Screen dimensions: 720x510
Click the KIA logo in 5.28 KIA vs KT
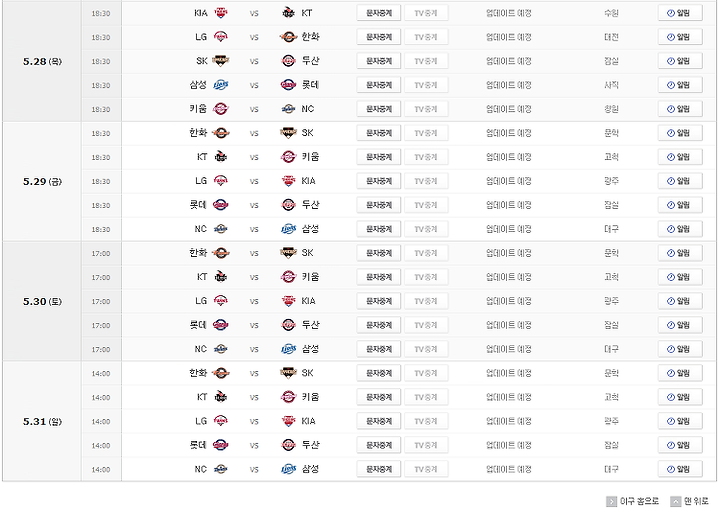tap(221, 13)
